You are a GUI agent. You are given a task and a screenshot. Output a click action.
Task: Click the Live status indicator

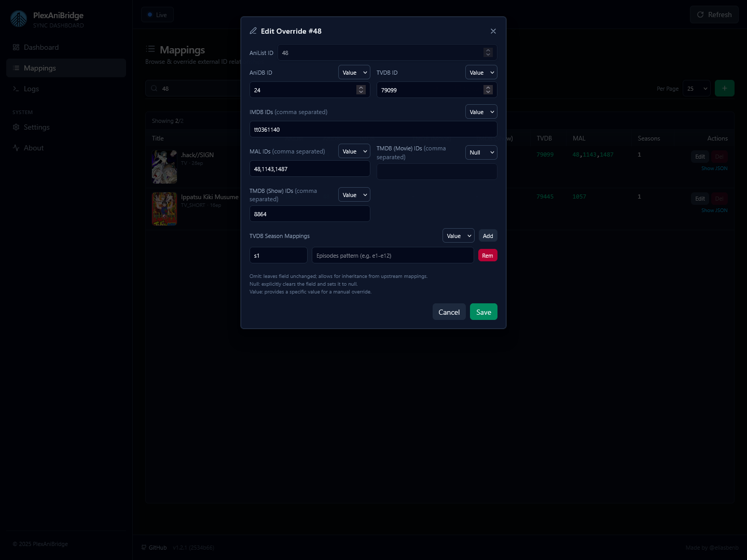point(157,15)
